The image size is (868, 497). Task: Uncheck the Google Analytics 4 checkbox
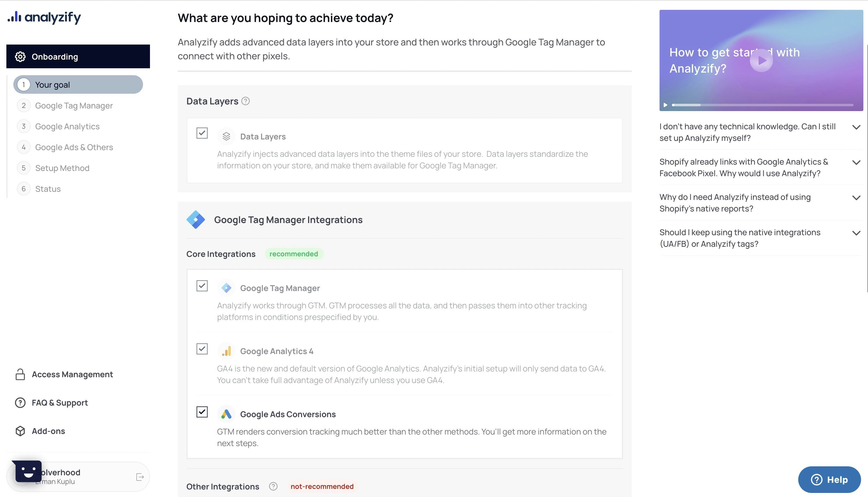click(202, 349)
